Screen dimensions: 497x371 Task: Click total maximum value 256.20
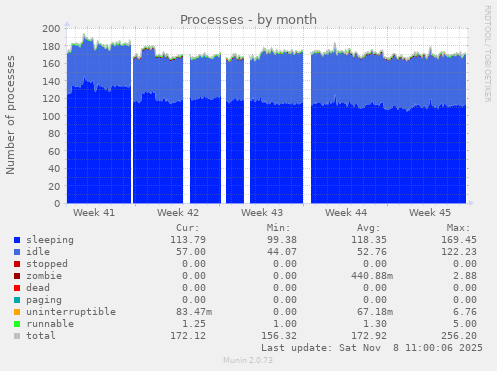(459, 336)
